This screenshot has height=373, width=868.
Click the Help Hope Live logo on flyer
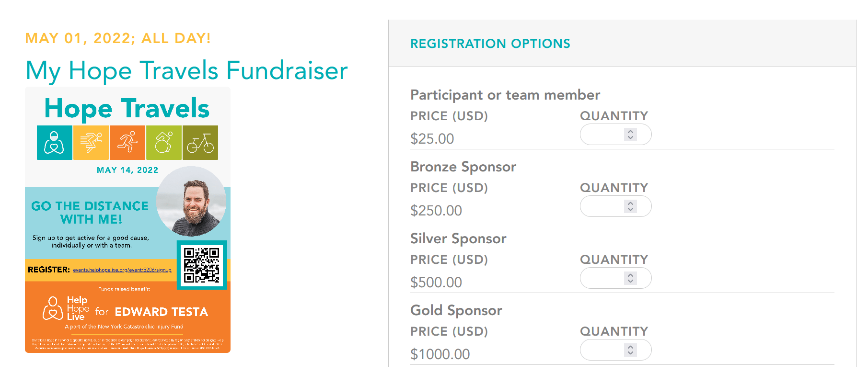click(66, 308)
